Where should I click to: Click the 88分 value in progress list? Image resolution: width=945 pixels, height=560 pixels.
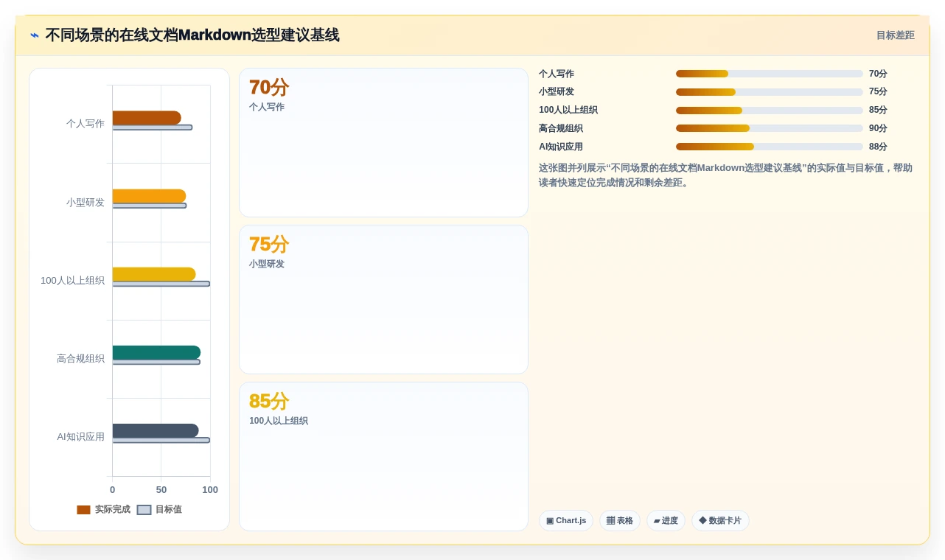point(878,147)
